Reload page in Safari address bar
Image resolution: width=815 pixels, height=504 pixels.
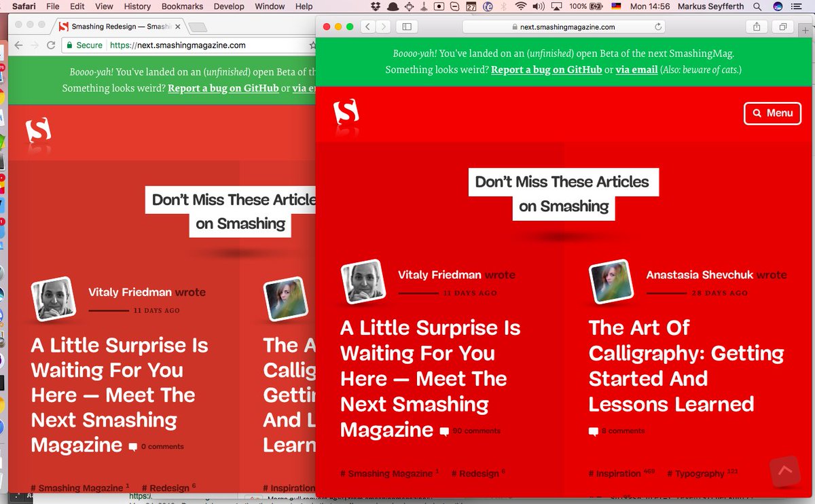click(658, 27)
